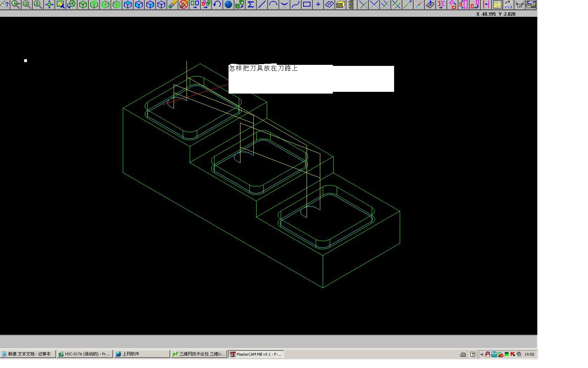Click the surface normal arrow icon
Image resolution: width=588 pixels, height=368 pixels.
coord(430,5)
